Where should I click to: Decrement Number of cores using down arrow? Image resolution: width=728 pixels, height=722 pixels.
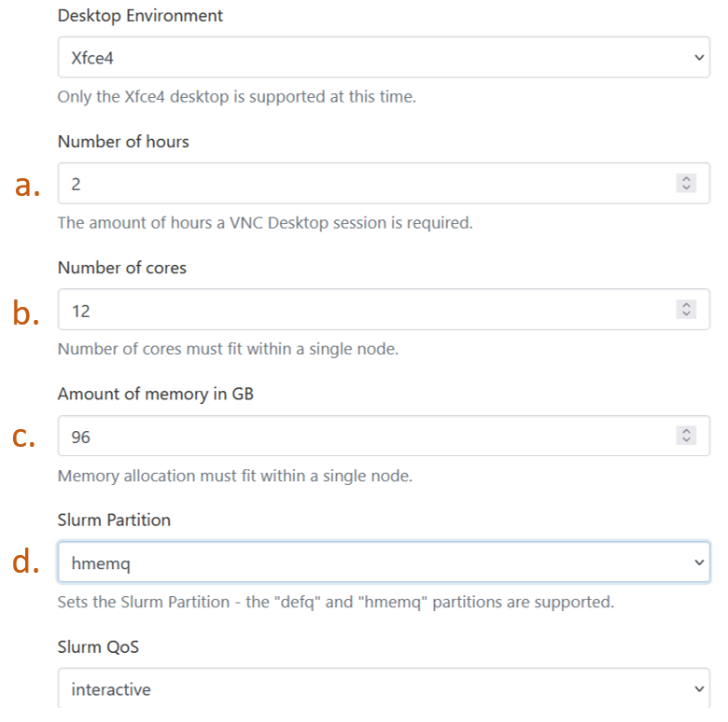tap(686, 313)
